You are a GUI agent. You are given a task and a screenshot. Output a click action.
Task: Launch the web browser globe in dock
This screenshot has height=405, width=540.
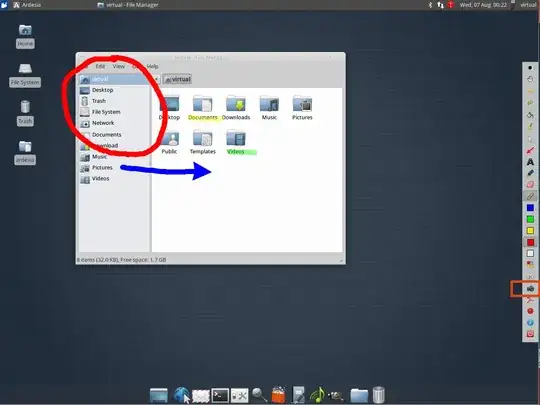coord(181,395)
